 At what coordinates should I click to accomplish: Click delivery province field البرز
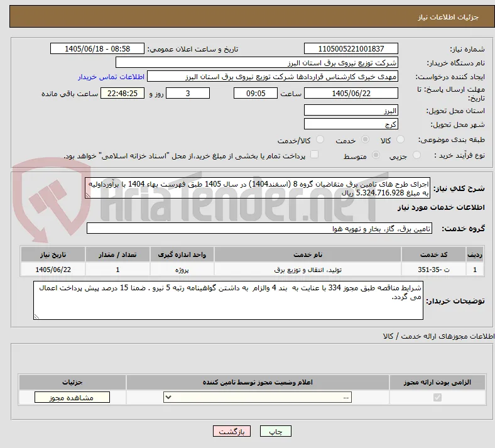point(351,110)
